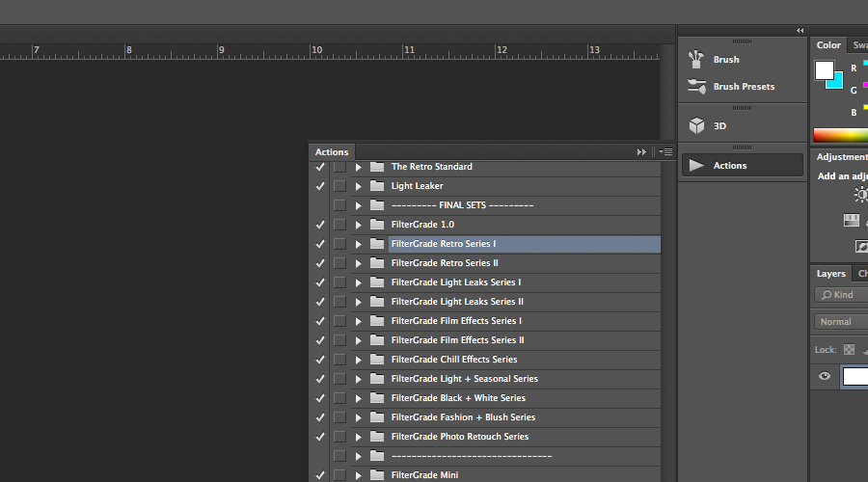Toggle dialog box for FilterGrade Retro Series II
The height and width of the screenshot is (482, 868).
(339, 263)
